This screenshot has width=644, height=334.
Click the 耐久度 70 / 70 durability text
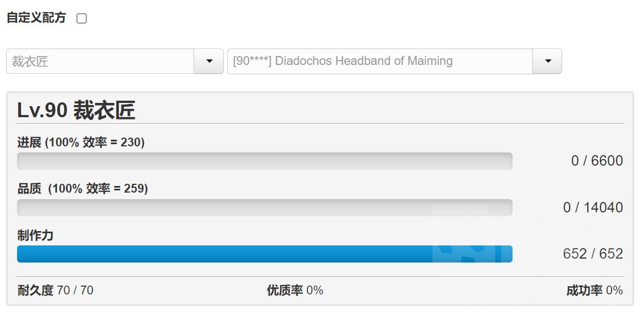[56, 290]
